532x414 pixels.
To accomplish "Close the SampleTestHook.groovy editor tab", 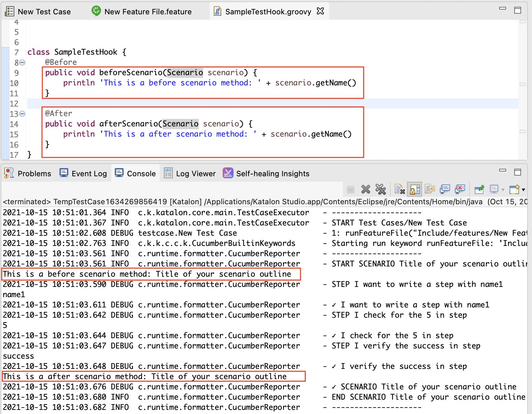I will tap(320, 11).
